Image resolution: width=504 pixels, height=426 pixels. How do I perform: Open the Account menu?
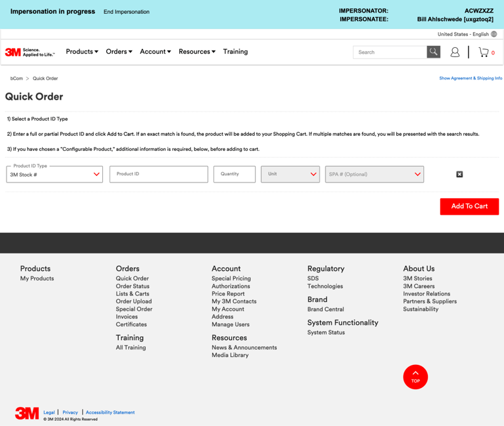tap(156, 52)
